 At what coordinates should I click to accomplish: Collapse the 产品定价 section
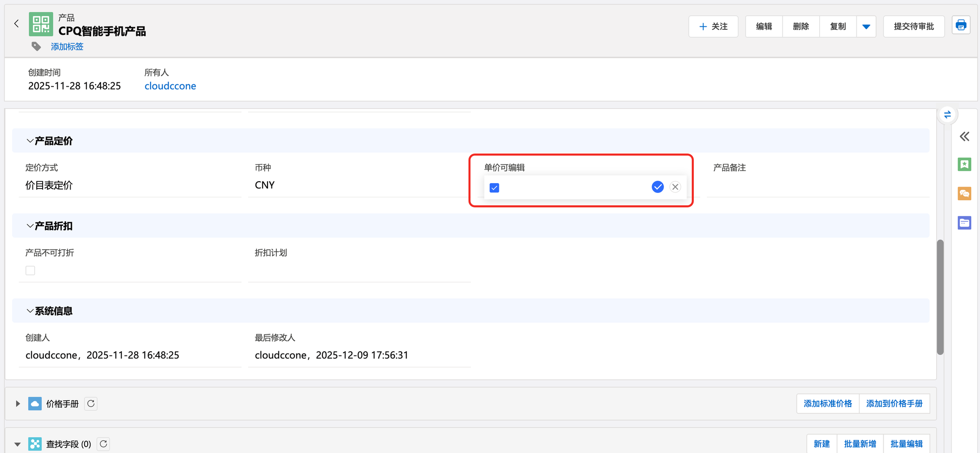tap(30, 141)
